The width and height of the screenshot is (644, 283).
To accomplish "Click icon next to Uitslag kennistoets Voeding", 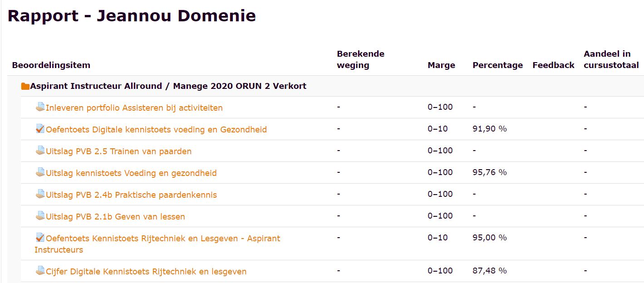I will (x=40, y=172).
